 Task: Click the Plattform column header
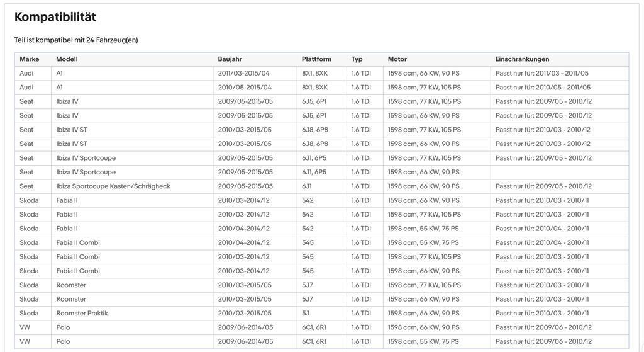point(317,59)
